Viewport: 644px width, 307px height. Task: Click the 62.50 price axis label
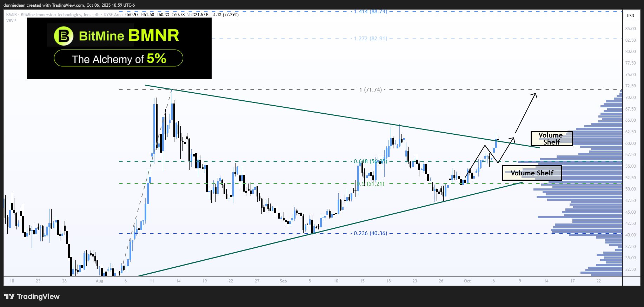pyautogui.click(x=631, y=132)
